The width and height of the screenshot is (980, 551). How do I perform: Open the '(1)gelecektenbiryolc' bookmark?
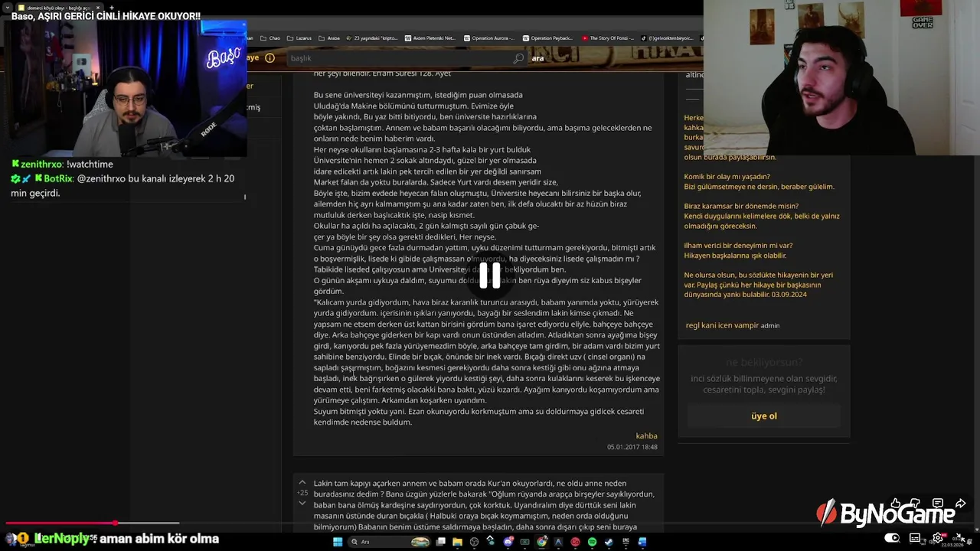click(667, 38)
